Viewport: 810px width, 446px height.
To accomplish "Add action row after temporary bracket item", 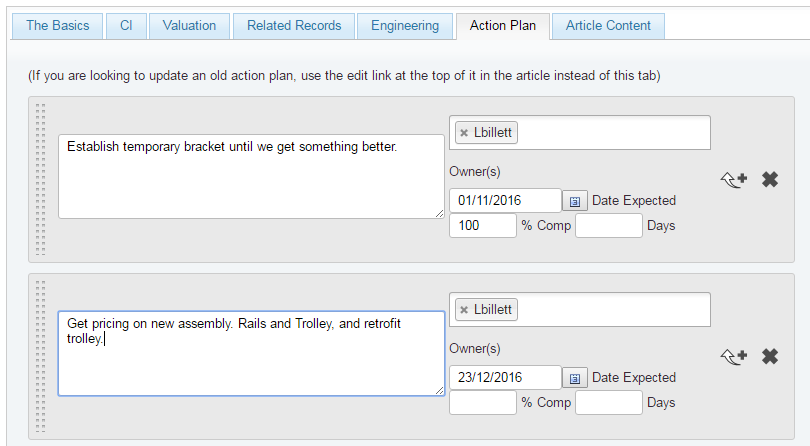I will coord(734,180).
